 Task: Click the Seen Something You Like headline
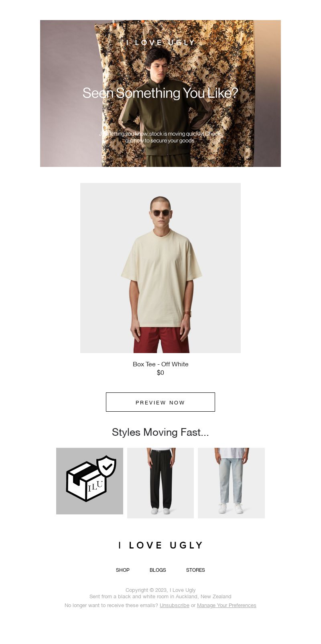[160, 93]
